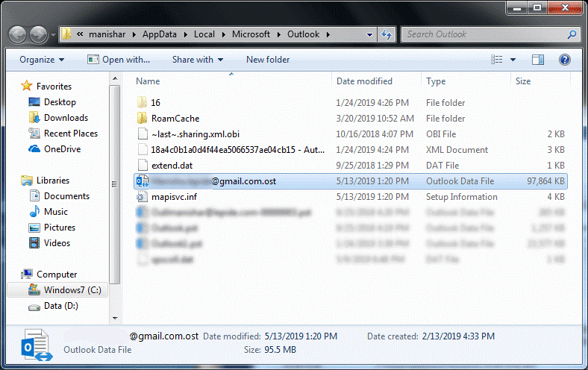Open the Share with menu
The width and height of the screenshot is (588, 370).
197,60
